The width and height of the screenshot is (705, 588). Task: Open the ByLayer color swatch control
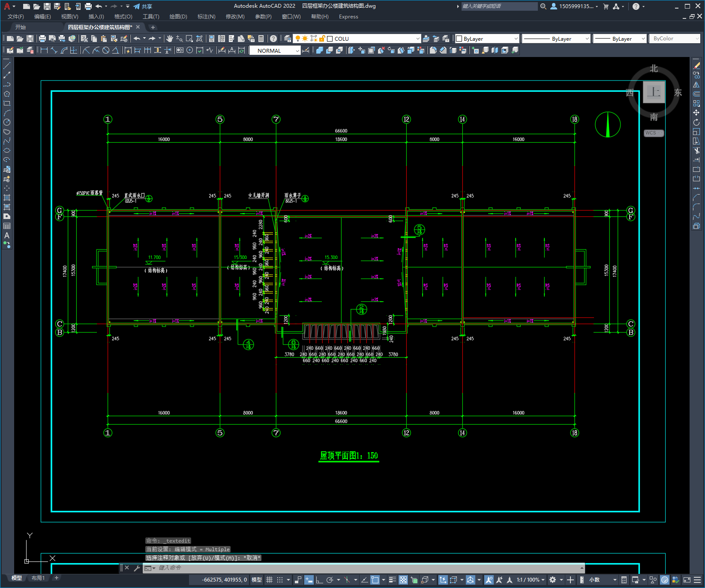(487, 39)
